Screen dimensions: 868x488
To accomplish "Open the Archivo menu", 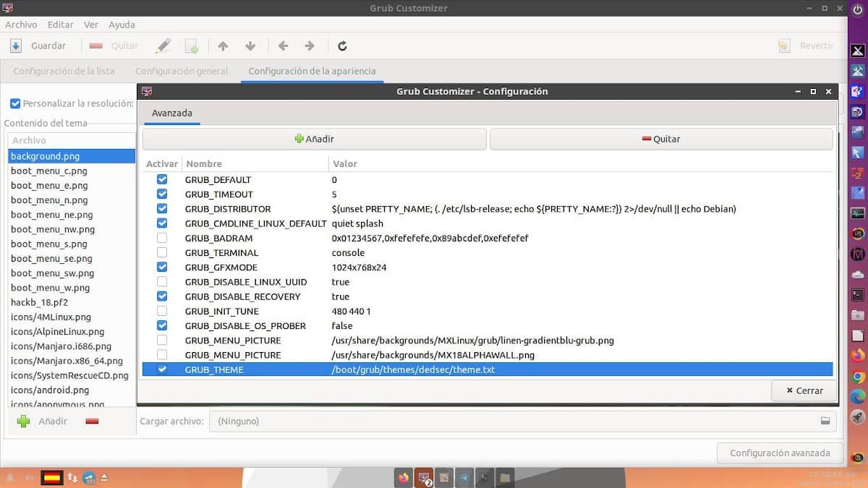I will coord(21,24).
